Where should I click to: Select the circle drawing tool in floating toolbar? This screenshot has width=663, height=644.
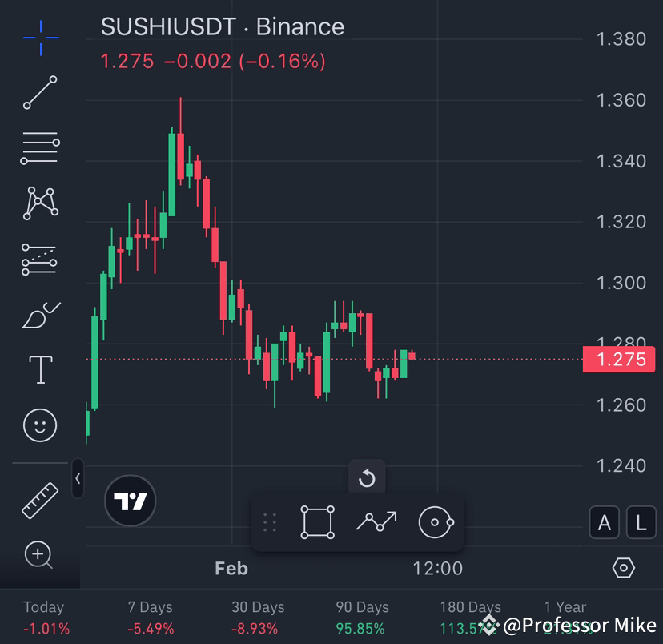click(x=435, y=521)
